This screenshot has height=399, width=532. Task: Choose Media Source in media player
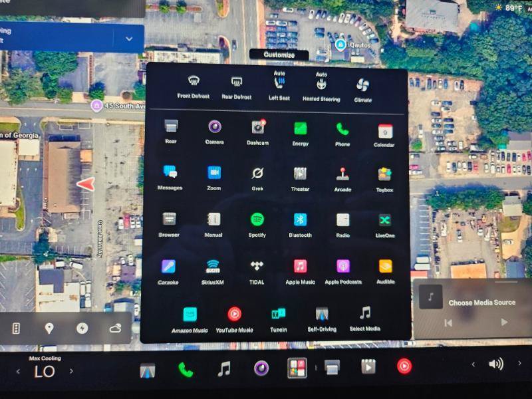[x=481, y=303]
